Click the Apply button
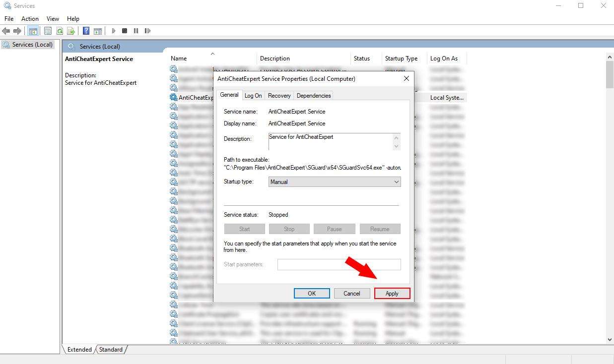 392,294
